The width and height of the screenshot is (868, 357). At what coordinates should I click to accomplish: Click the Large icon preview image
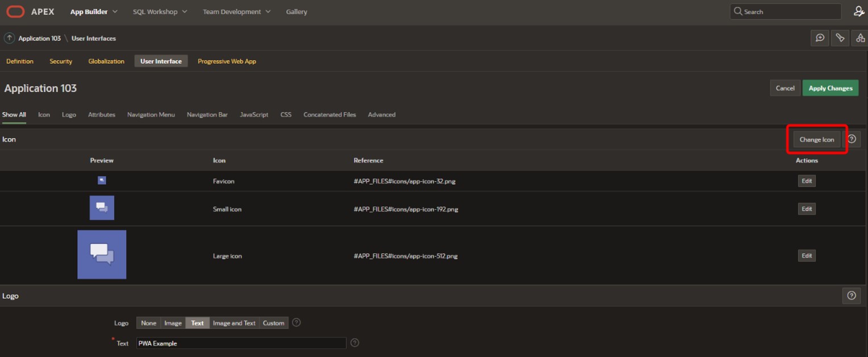point(102,255)
